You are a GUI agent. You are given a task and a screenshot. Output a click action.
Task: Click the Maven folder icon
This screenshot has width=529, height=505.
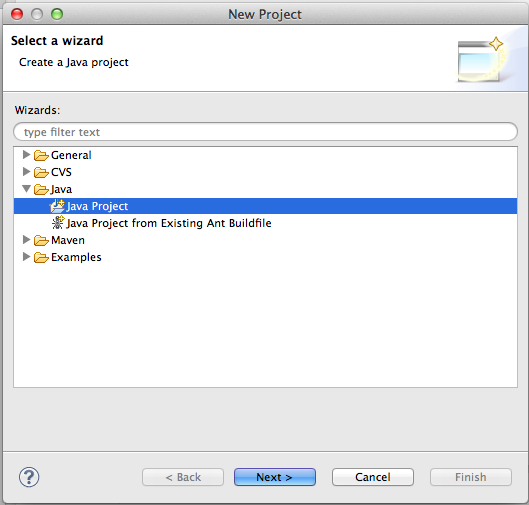pyautogui.click(x=41, y=241)
